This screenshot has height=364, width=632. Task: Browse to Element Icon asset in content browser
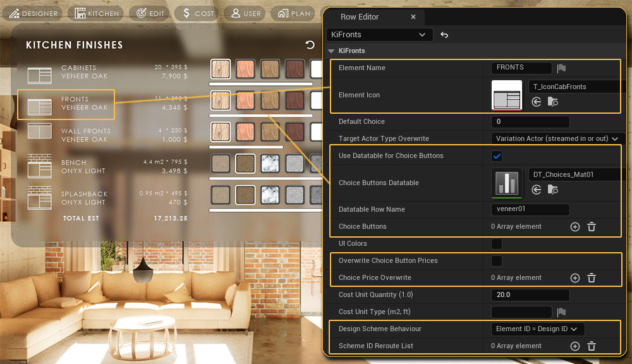552,102
